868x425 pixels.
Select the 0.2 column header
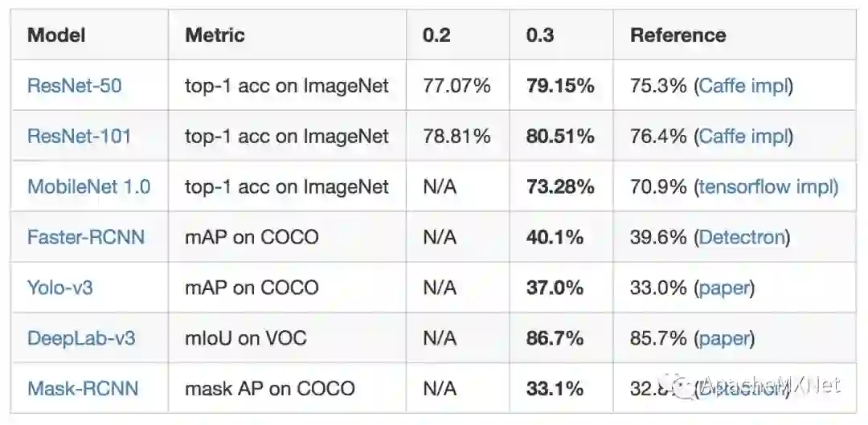tap(436, 35)
